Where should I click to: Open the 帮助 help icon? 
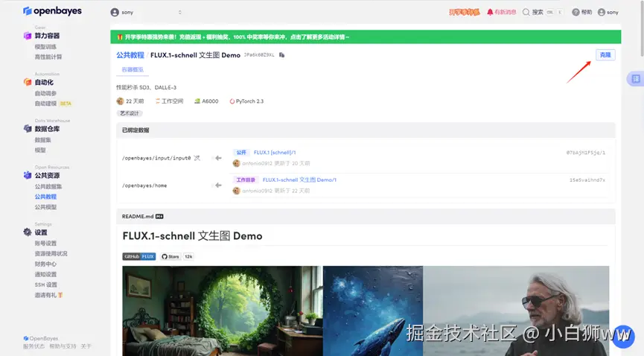pos(576,13)
